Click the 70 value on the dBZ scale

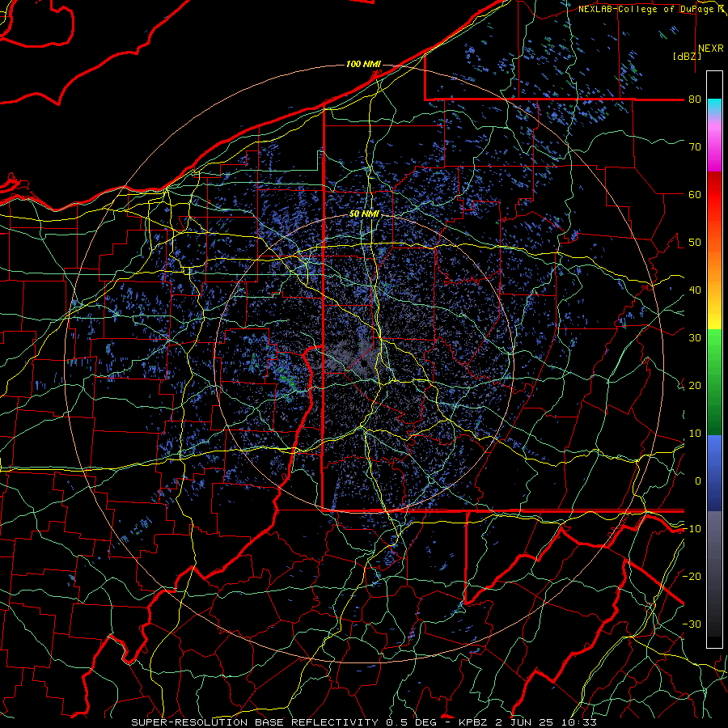[695, 146]
